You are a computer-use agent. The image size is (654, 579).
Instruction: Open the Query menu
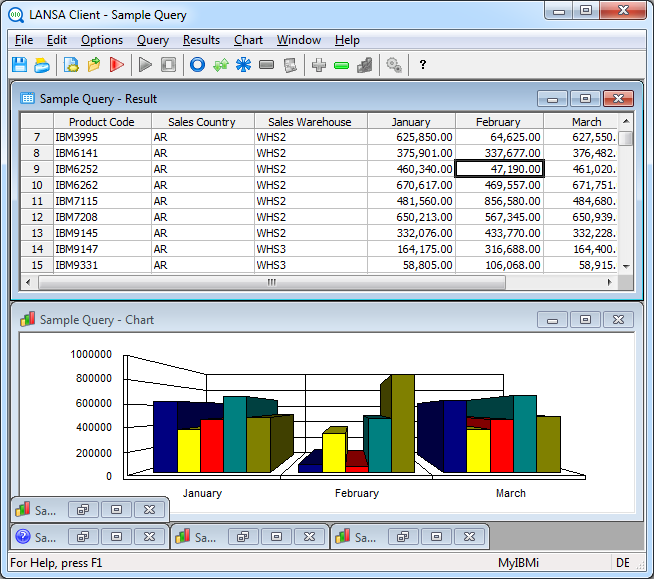[x=153, y=40]
